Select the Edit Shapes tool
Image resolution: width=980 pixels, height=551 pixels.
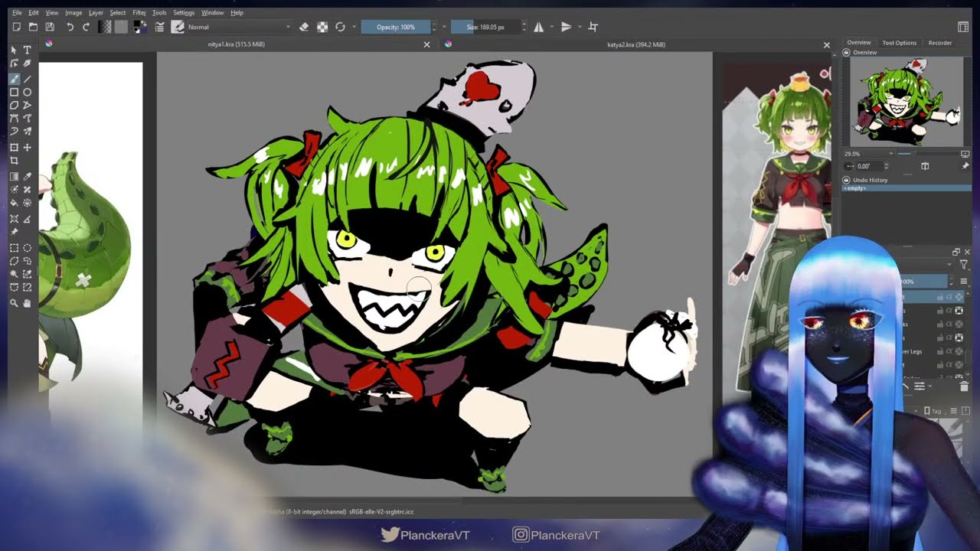pyautogui.click(x=14, y=64)
